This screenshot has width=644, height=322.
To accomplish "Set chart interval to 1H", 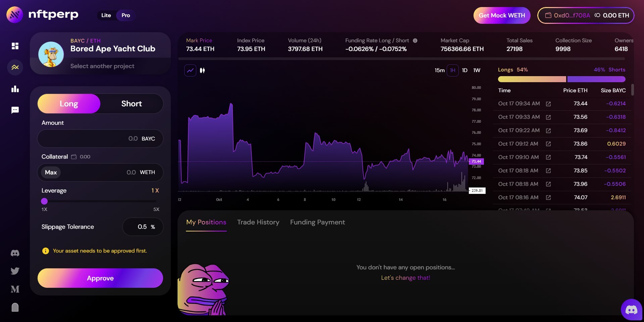I will click(x=453, y=70).
